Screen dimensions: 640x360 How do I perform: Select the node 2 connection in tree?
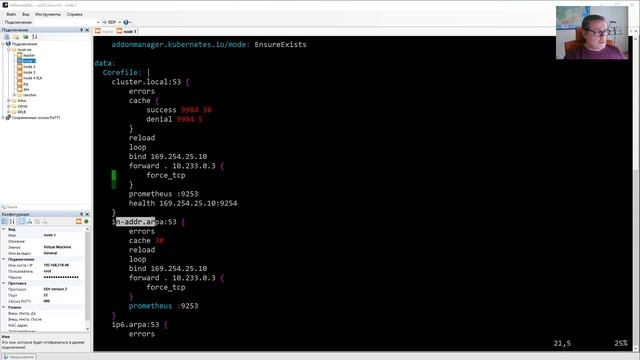pos(29,67)
